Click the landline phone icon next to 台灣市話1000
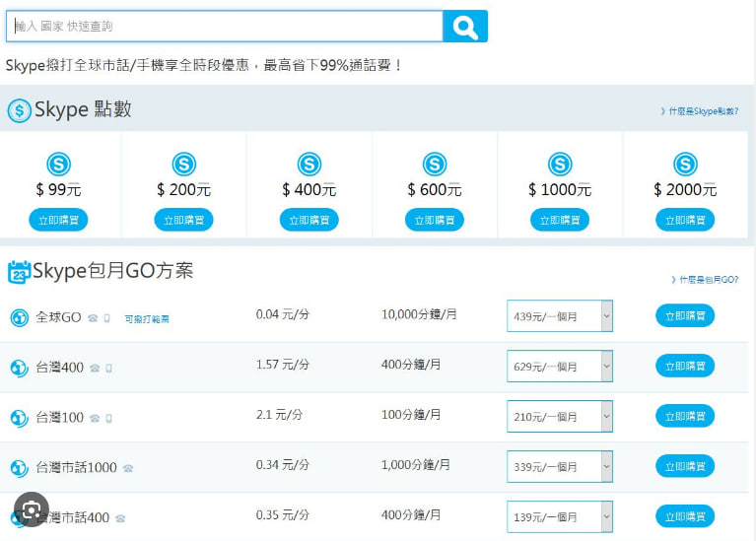Image resolution: width=756 pixels, height=541 pixels. pyautogui.click(x=128, y=468)
